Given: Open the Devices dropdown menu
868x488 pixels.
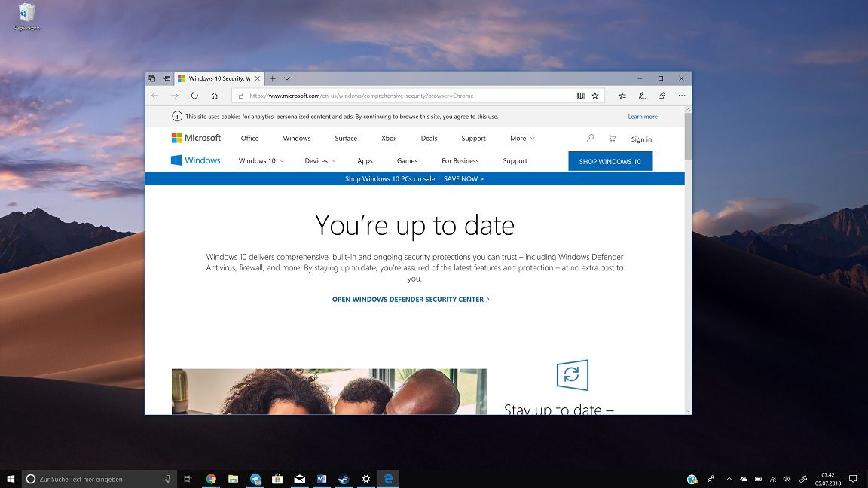Looking at the screenshot, I should [x=319, y=161].
